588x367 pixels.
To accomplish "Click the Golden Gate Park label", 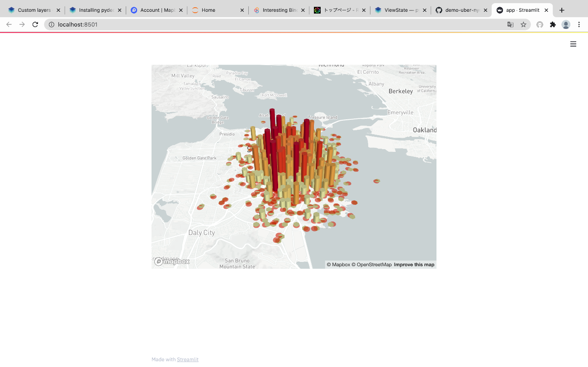I will pos(199,158).
